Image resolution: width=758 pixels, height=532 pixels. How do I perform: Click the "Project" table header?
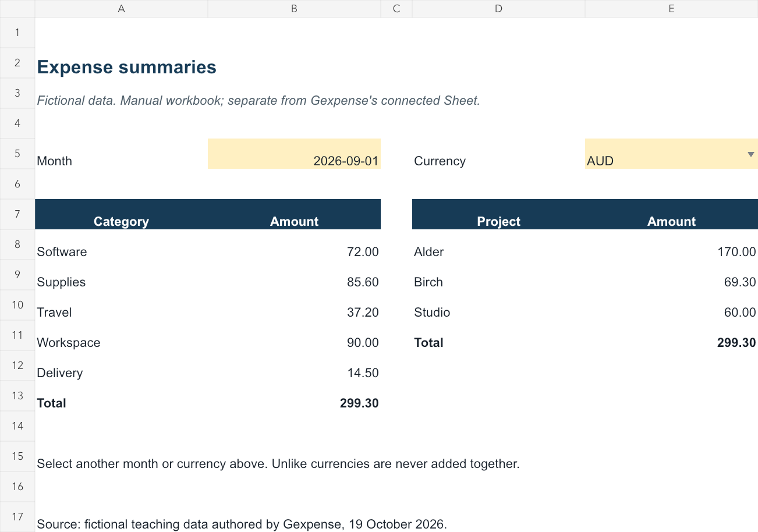[498, 214]
